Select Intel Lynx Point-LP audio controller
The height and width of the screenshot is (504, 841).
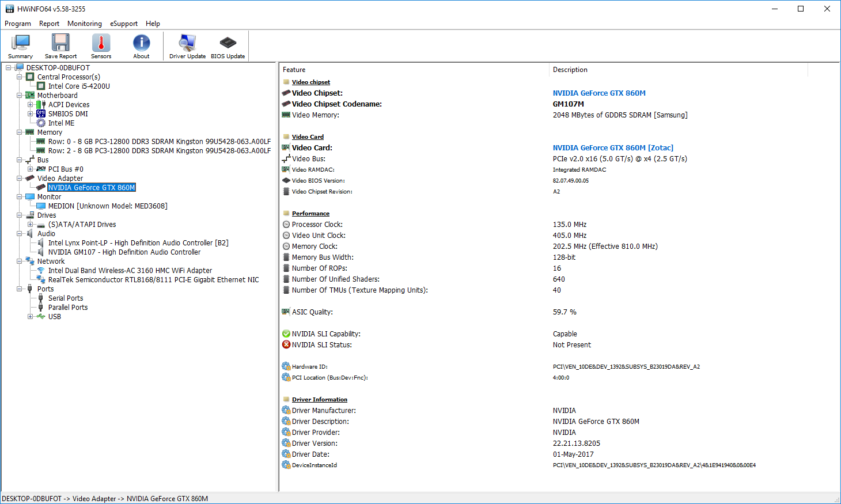[138, 242]
